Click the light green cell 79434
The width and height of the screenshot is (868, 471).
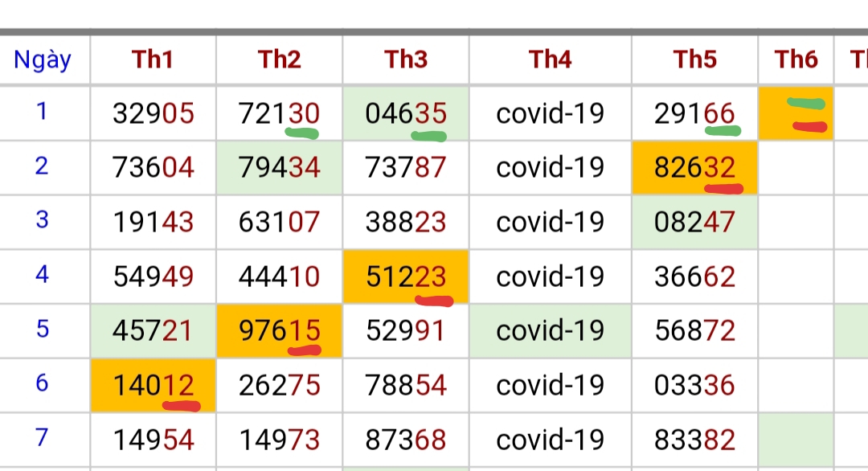[x=280, y=168]
